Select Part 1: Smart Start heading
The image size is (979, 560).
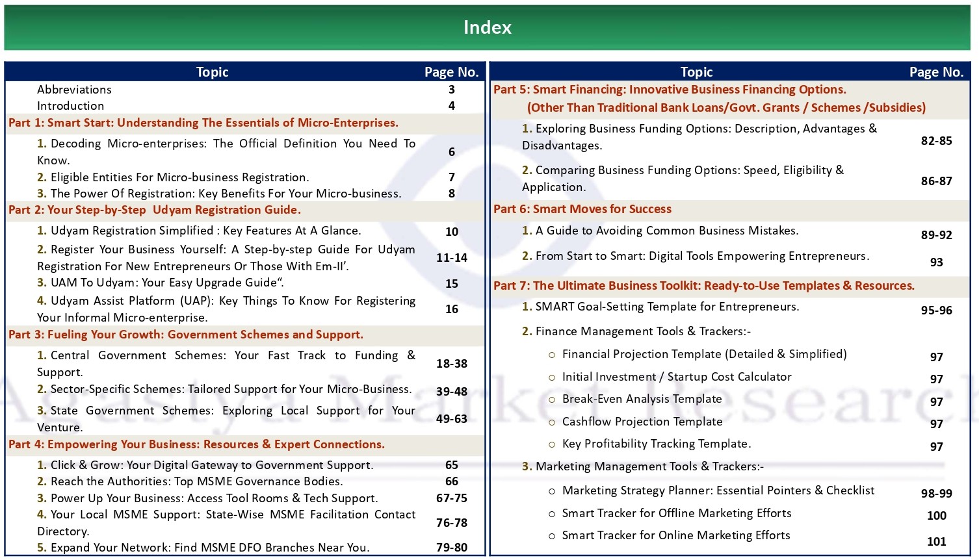pyautogui.click(x=203, y=123)
